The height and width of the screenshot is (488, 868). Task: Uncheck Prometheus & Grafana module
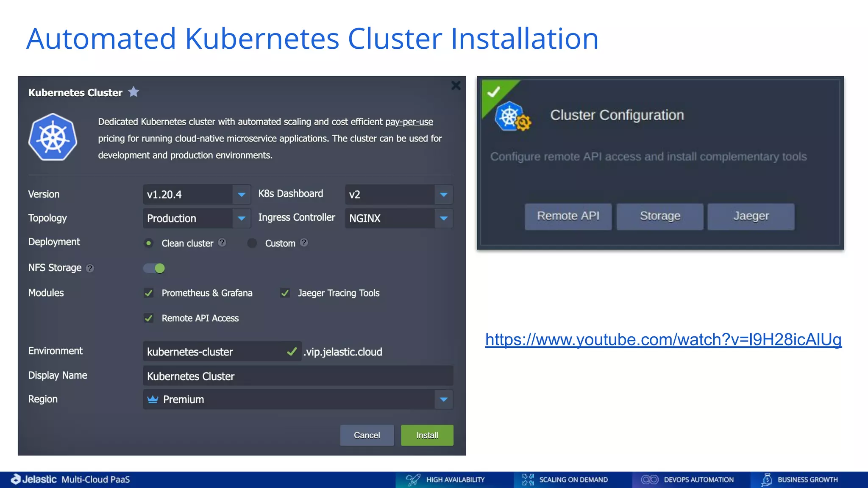(148, 293)
